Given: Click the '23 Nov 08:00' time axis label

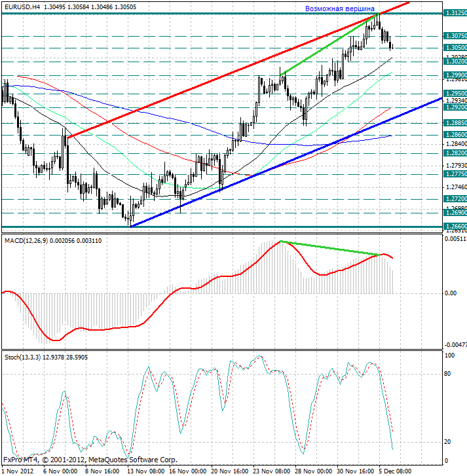Looking at the screenshot, I should click(x=271, y=471).
